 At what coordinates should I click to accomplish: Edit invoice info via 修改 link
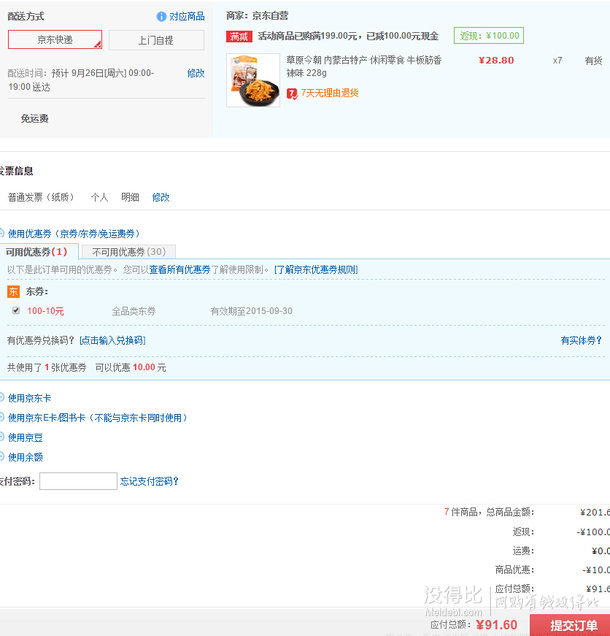pyautogui.click(x=161, y=198)
